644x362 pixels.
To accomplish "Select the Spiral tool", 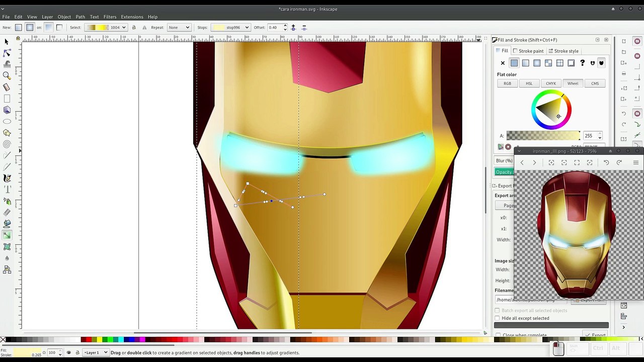I will pyautogui.click(x=7, y=144).
